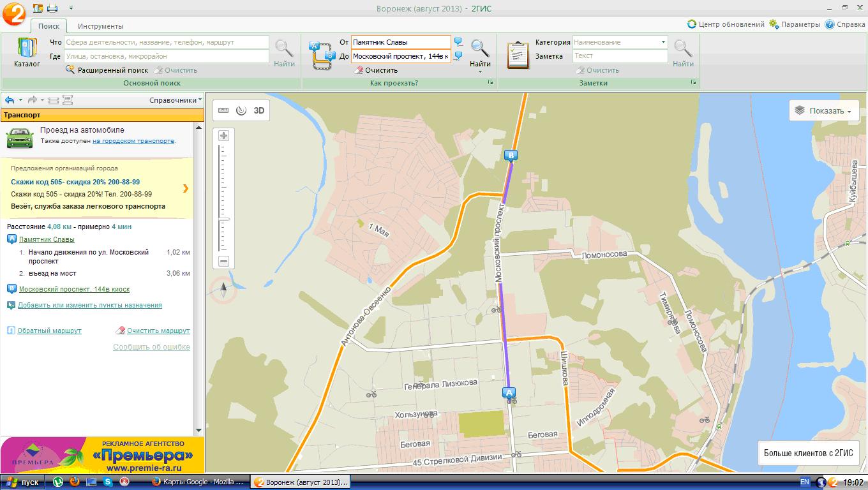Click Обратный маршрут reverse route link
The image size is (868, 490).
coord(49,330)
